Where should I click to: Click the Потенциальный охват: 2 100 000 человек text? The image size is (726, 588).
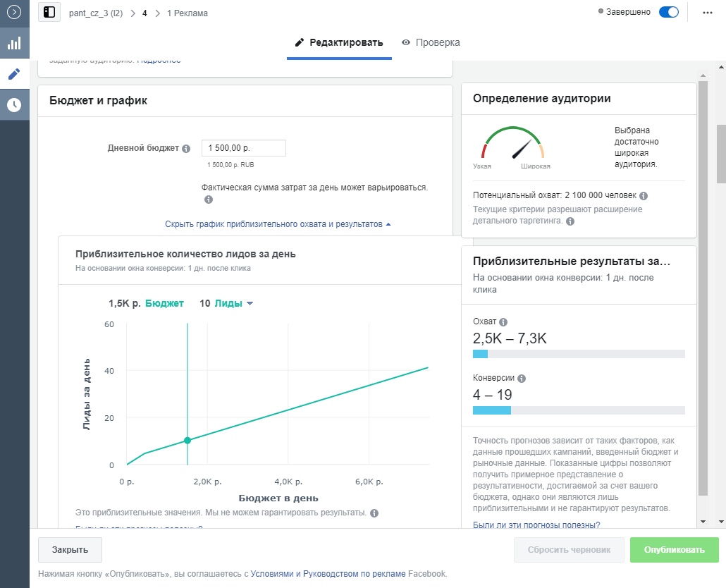click(x=555, y=195)
